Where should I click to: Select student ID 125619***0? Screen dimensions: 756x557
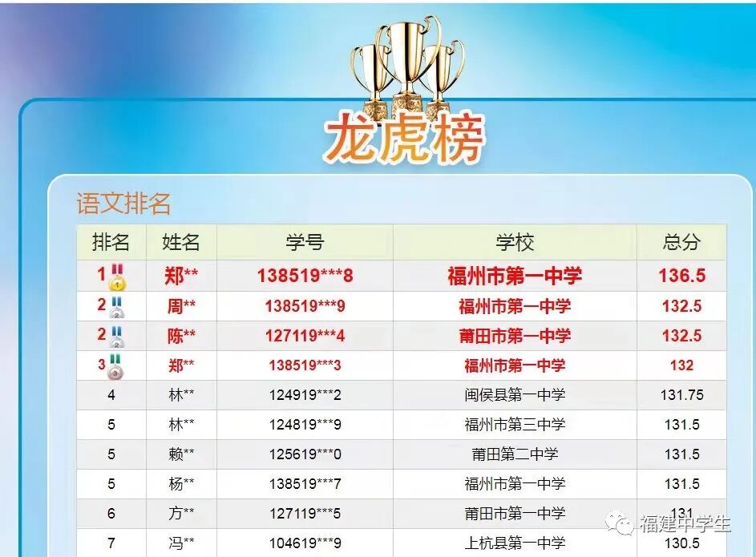click(305, 454)
